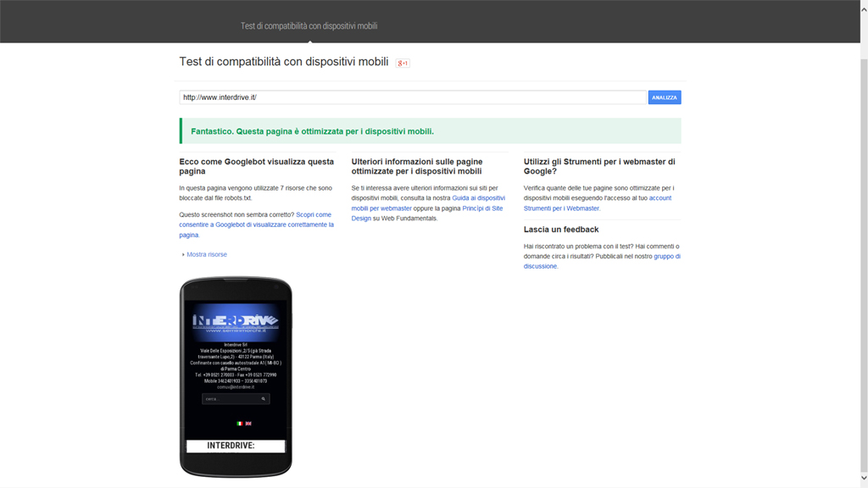Click the Google +1 icon

[403, 63]
